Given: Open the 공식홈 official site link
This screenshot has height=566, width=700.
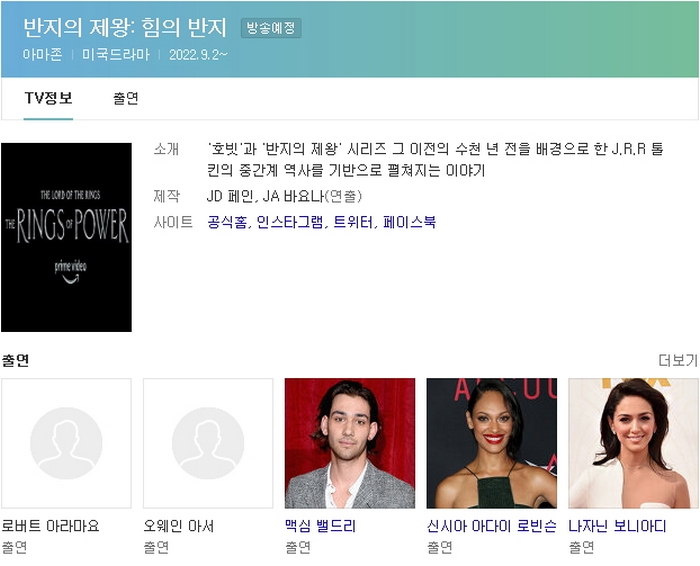Looking at the screenshot, I should pos(227,222).
